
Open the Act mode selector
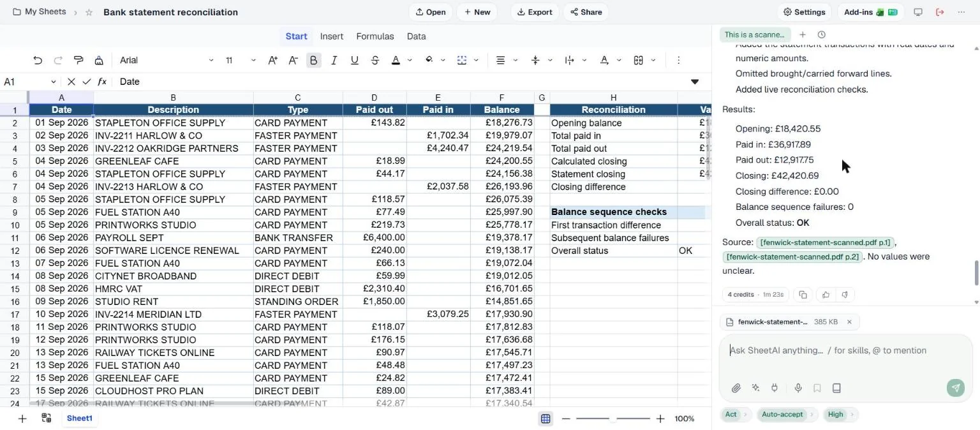(x=736, y=415)
